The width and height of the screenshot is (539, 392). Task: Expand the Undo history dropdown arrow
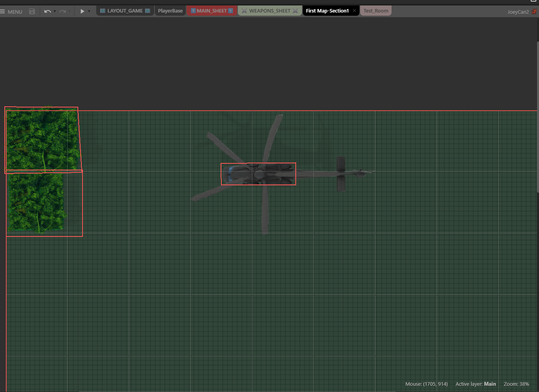coord(55,11)
